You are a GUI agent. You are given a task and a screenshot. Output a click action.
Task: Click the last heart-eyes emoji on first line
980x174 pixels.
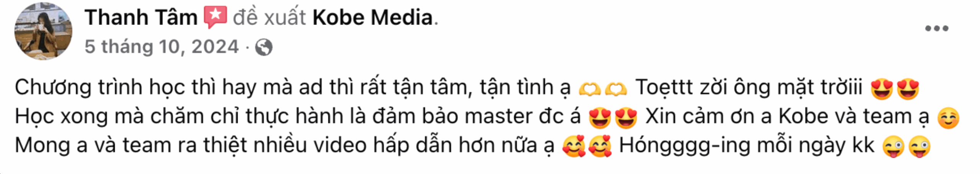(x=908, y=89)
